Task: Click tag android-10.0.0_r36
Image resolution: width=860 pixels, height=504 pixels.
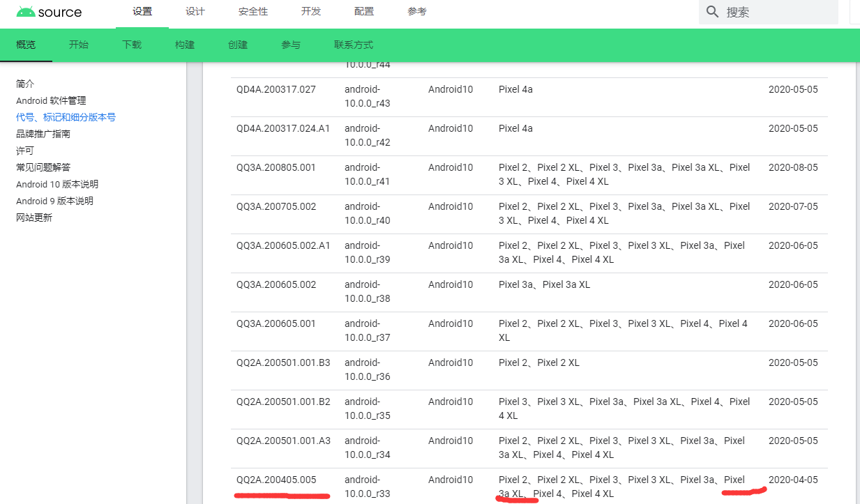Action: [368, 369]
